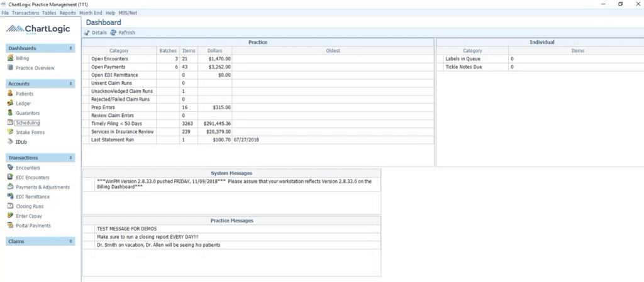
Task: Click the Ledger icon in Accounts
Action: pos(10,103)
